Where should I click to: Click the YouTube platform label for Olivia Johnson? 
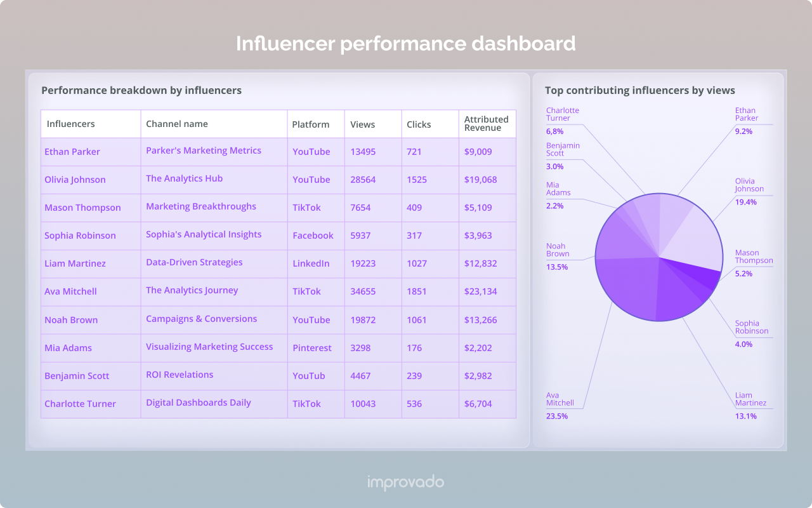coord(310,180)
